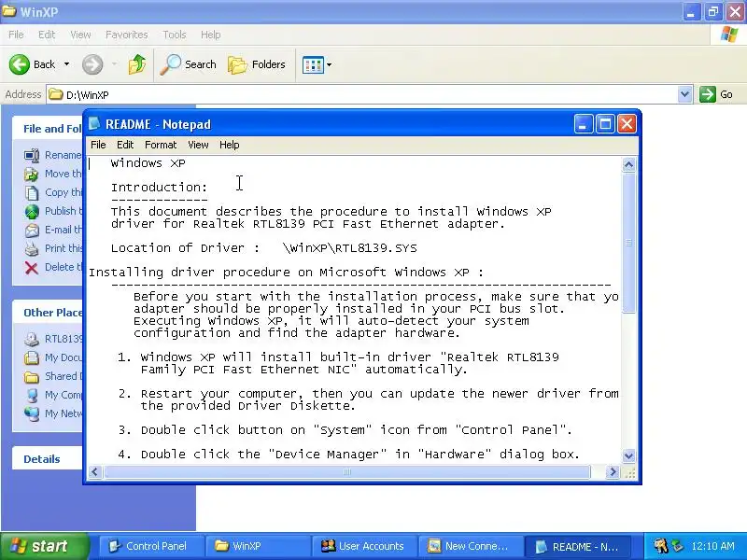Collapse the File and Folder Tasks header
The width and height of the screenshot is (747, 560).
pyautogui.click(x=48, y=129)
